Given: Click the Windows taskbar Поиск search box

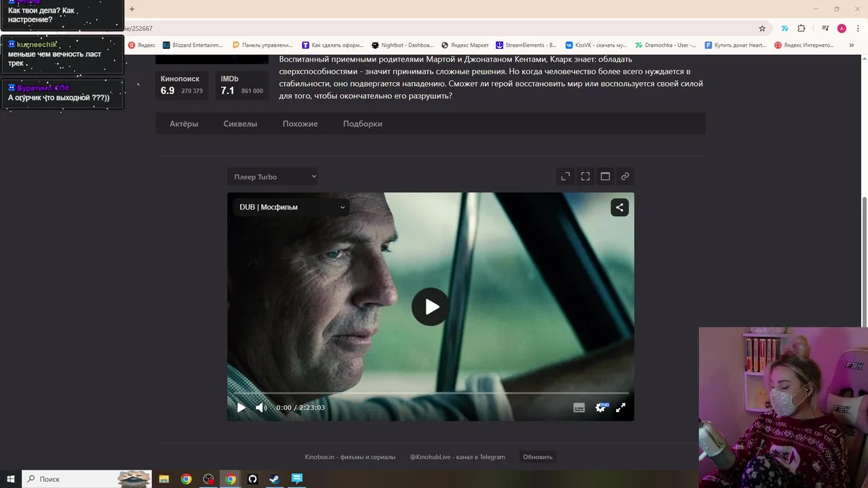Looking at the screenshot, I should (x=87, y=479).
